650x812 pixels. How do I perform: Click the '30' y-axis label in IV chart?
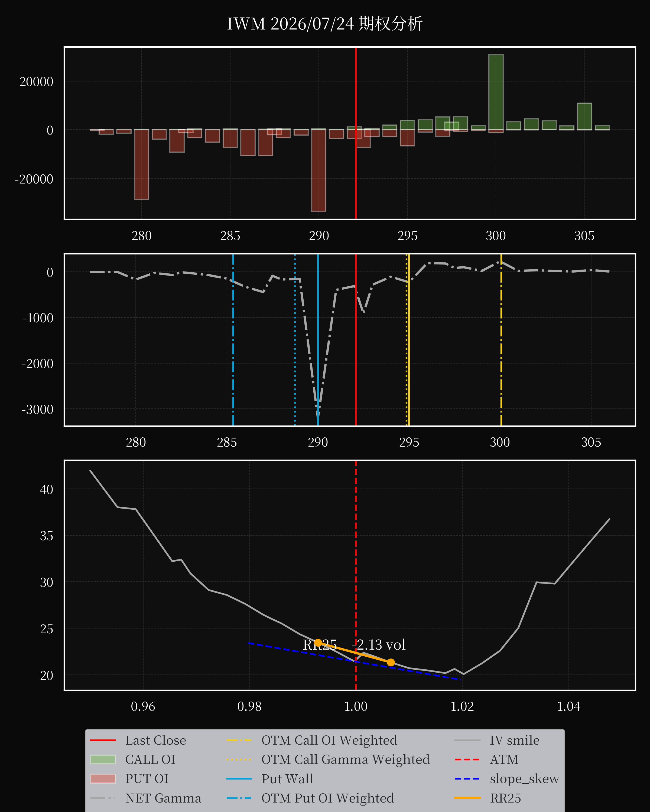pos(47,583)
